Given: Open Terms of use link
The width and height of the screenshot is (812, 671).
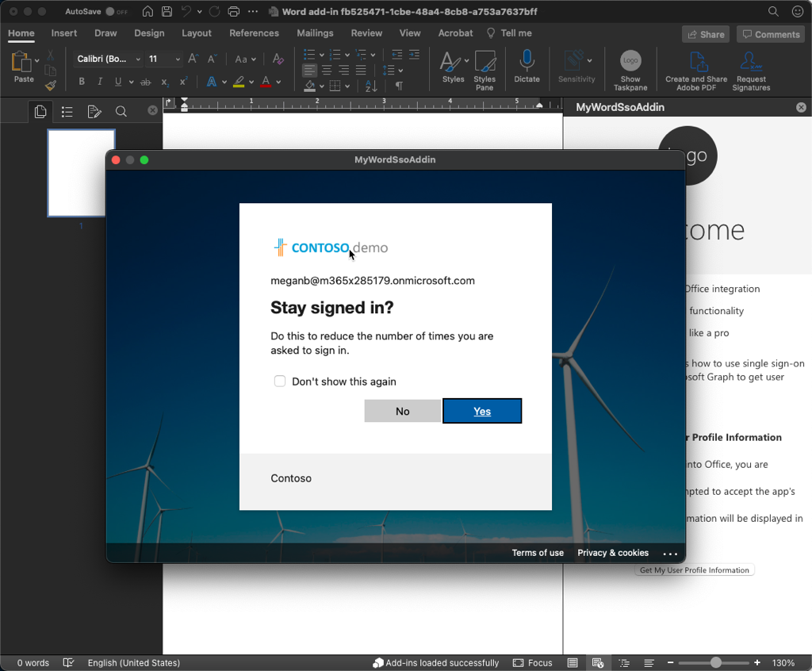Looking at the screenshot, I should 538,553.
